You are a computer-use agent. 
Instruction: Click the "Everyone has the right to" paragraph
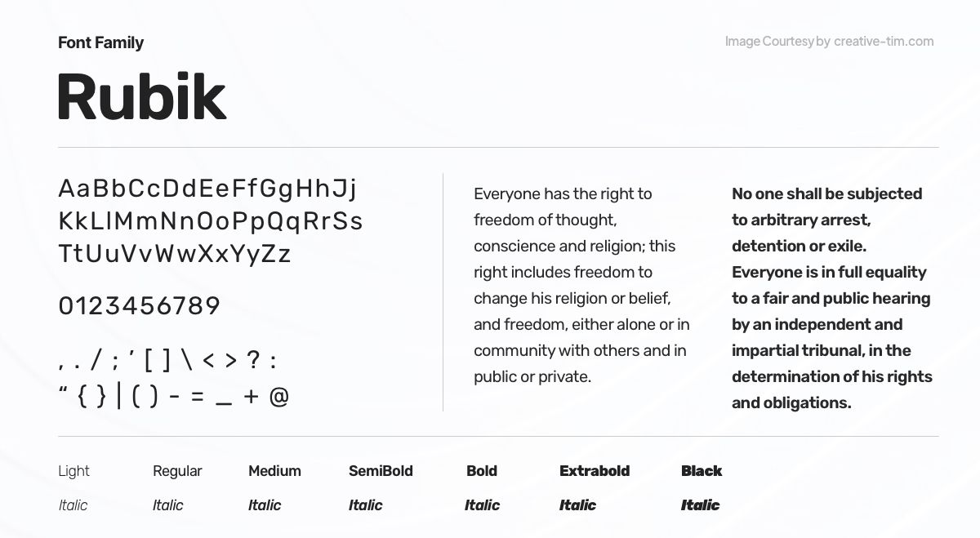581,285
